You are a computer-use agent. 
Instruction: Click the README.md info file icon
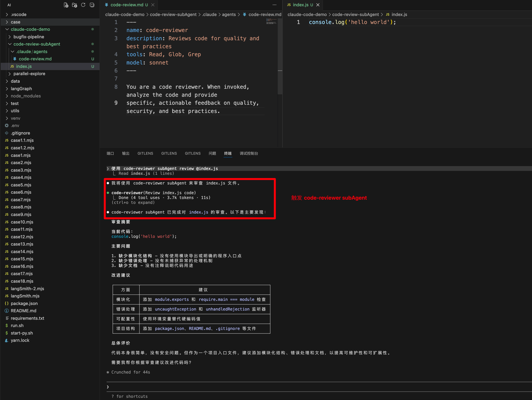click(x=7, y=311)
